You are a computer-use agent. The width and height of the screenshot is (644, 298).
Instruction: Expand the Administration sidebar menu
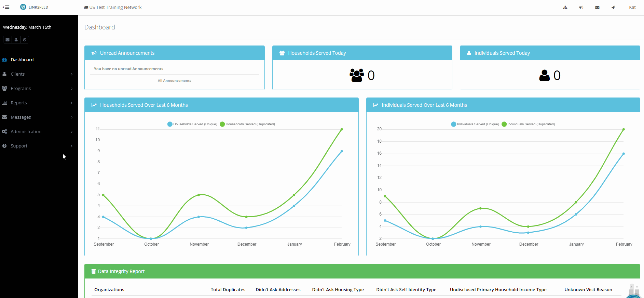point(26,131)
